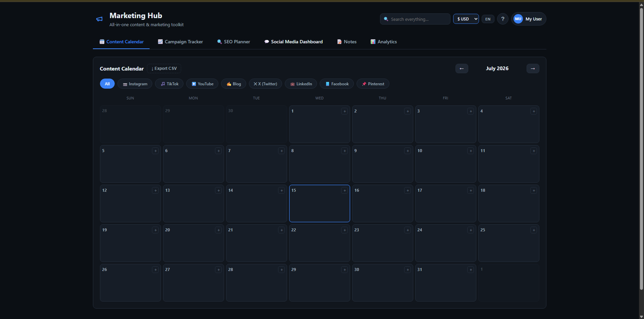Go to the next month

(533, 69)
